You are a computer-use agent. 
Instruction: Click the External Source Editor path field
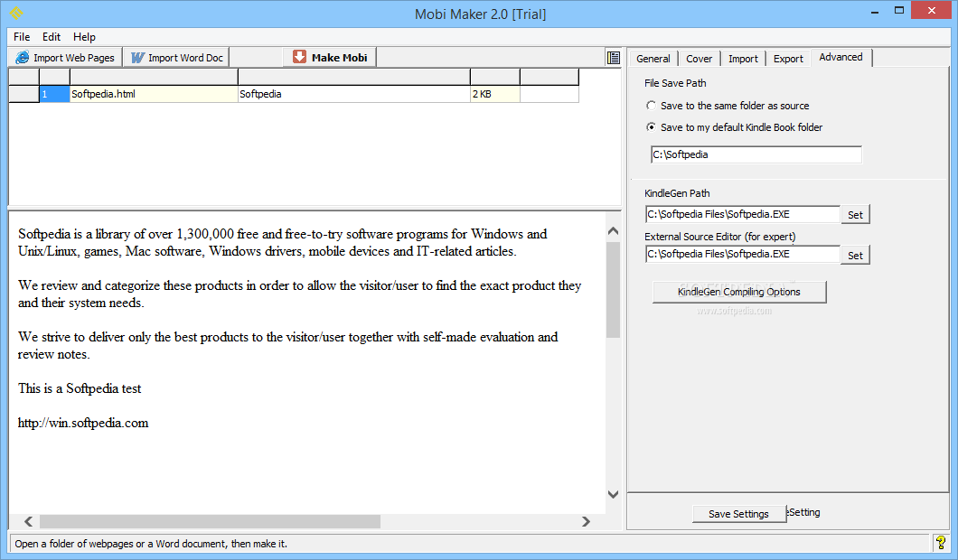(742, 254)
